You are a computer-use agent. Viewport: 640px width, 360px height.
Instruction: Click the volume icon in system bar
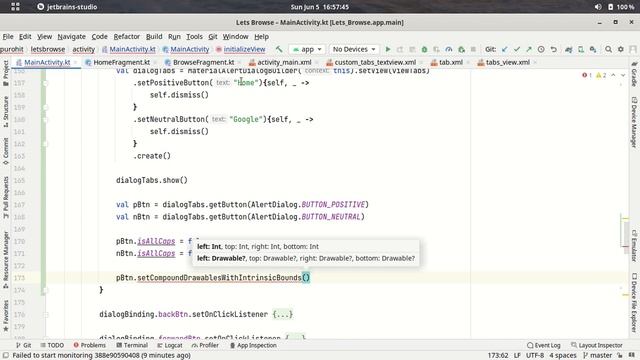[598, 7]
